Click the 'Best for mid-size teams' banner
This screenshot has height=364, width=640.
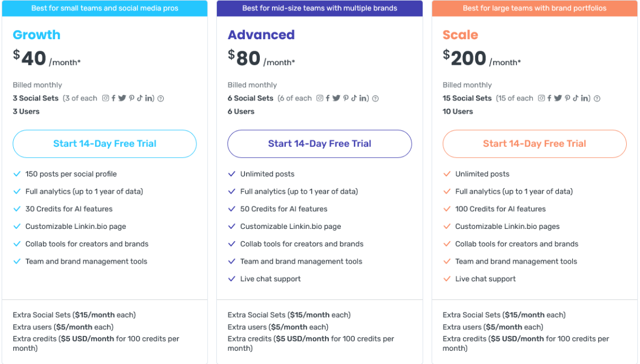pos(319,8)
